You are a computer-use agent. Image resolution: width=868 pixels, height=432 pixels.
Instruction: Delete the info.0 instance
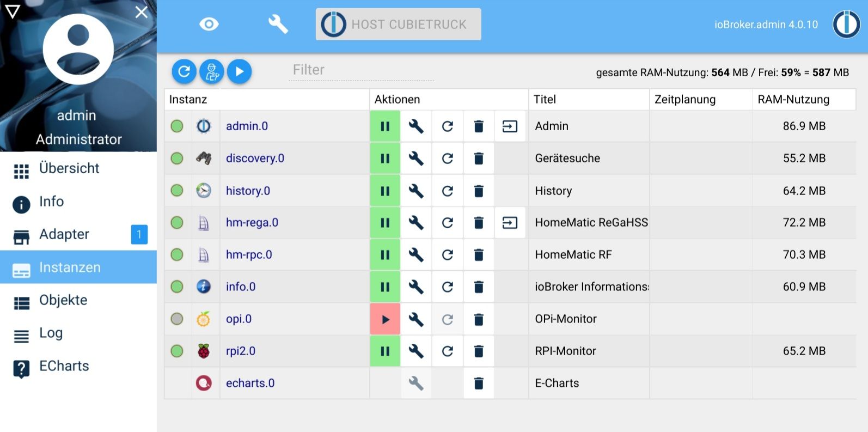479,287
